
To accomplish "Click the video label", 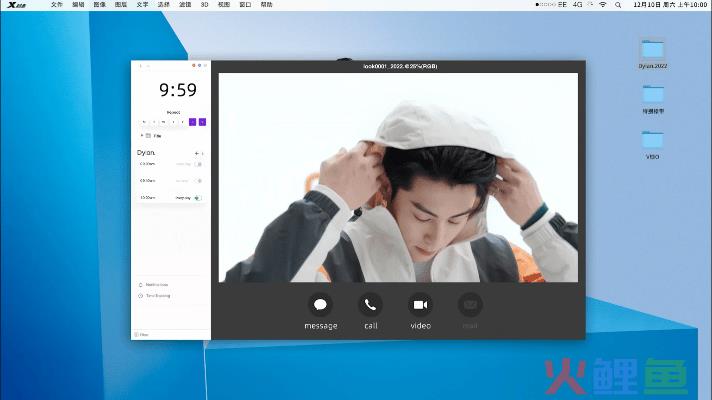I will click(420, 326).
